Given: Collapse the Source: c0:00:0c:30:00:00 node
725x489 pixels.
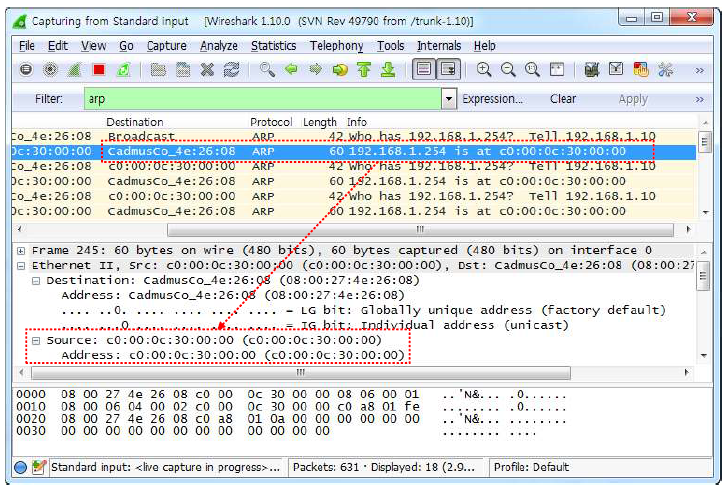Looking at the screenshot, I should point(36,341).
